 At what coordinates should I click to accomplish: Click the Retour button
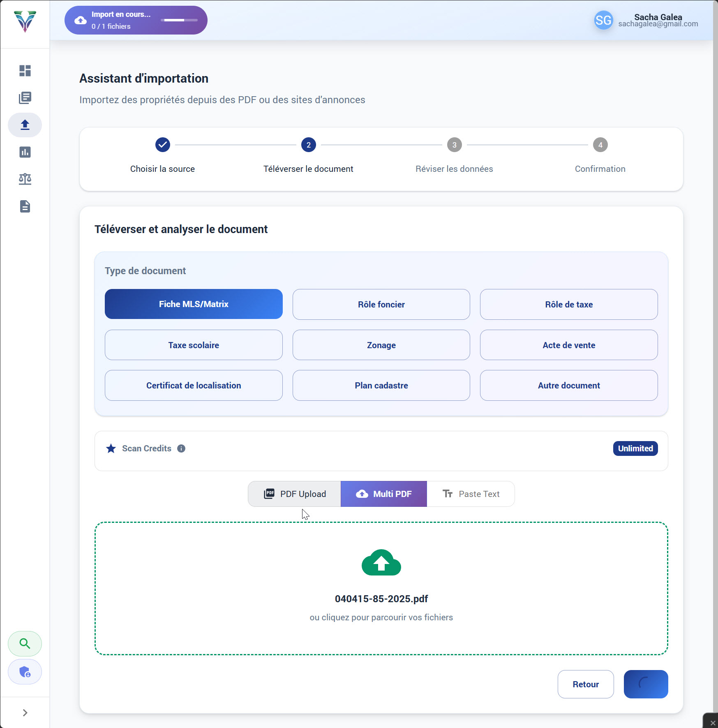tap(585, 684)
